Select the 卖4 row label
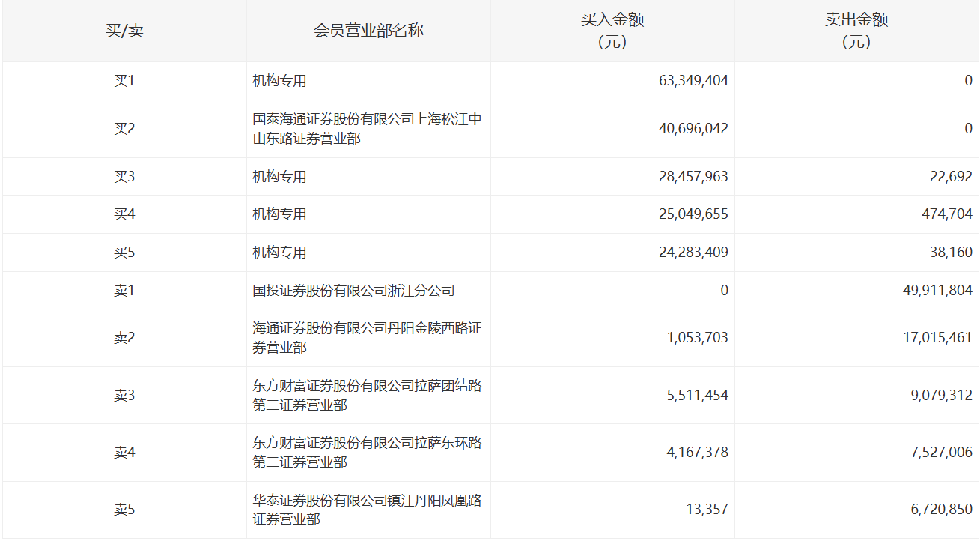Screen dimensions: 980x541 point(124,453)
